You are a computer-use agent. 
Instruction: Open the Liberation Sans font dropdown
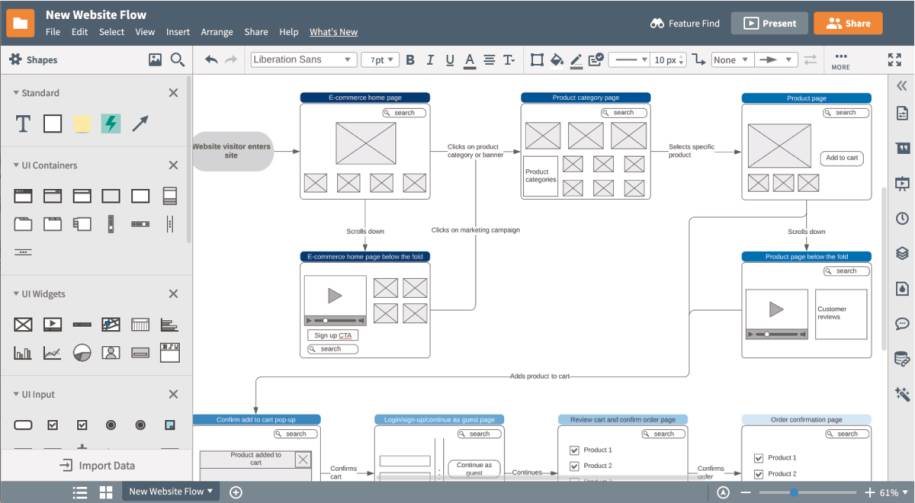click(303, 60)
